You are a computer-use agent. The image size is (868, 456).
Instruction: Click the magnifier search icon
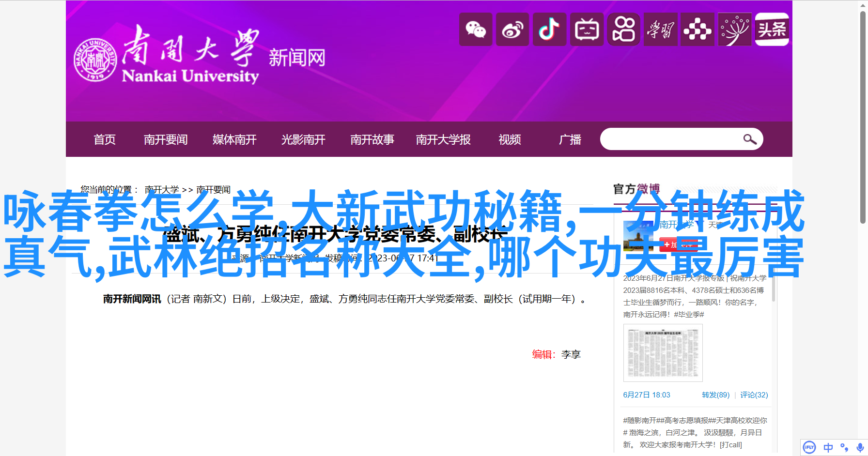750,139
